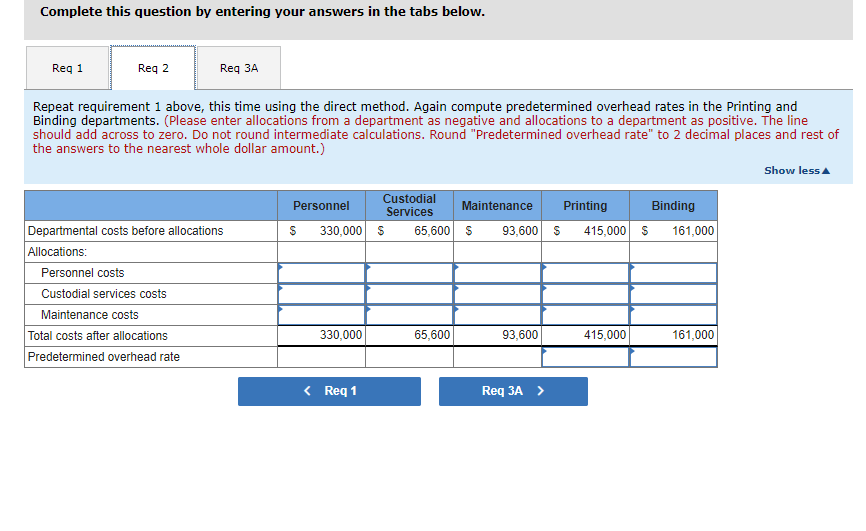Select the Maintenance column header

(497, 206)
